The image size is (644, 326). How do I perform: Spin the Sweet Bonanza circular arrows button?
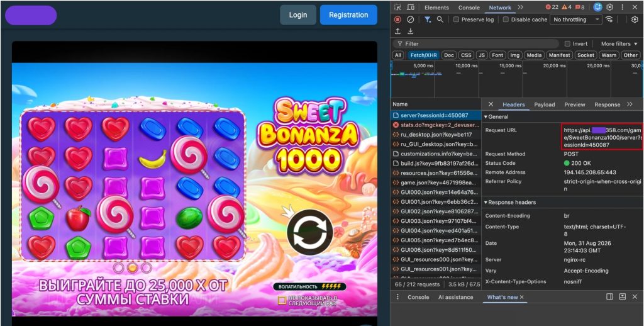309,233
